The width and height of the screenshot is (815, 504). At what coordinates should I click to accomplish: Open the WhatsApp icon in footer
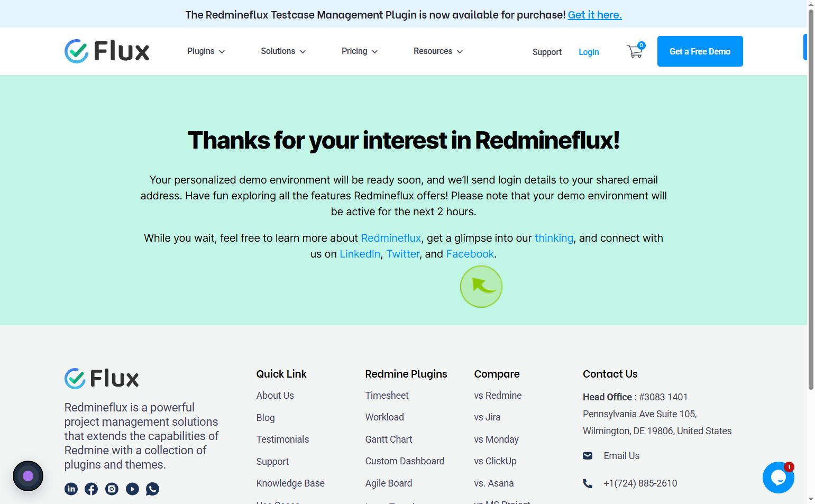152,489
